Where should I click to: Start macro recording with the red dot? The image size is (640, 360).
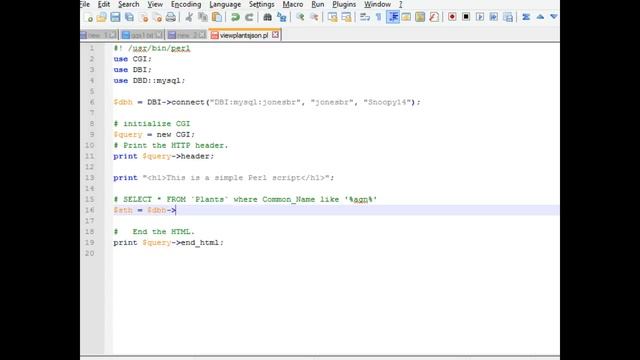click(452, 17)
